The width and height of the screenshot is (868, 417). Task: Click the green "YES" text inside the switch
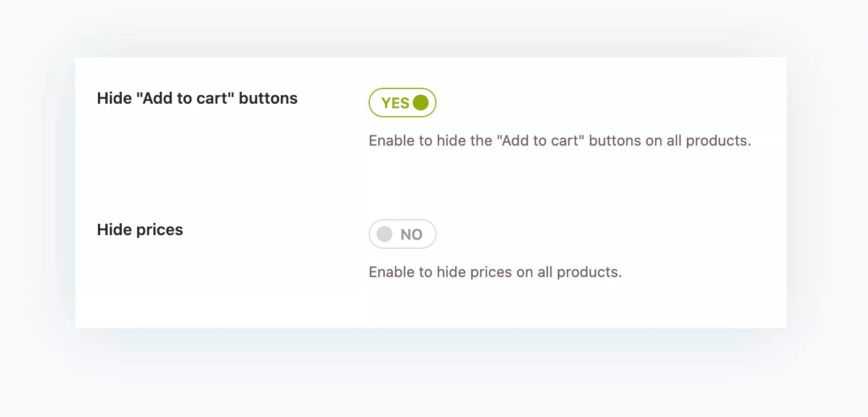click(395, 103)
